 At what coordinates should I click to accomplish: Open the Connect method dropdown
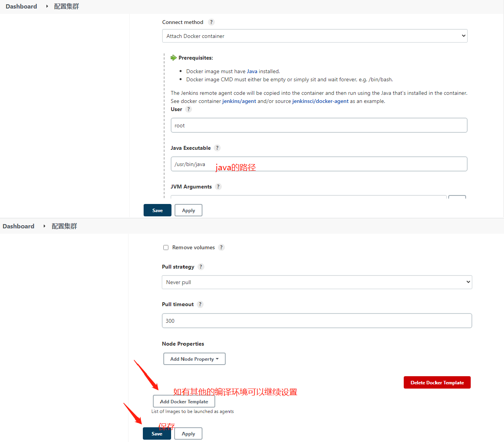coord(314,36)
